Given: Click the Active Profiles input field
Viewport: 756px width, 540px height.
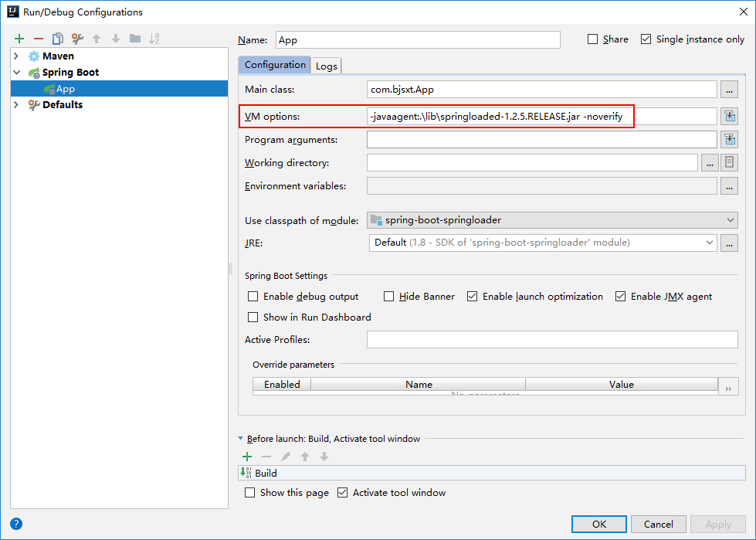Looking at the screenshot, I should tap(551, 340).
